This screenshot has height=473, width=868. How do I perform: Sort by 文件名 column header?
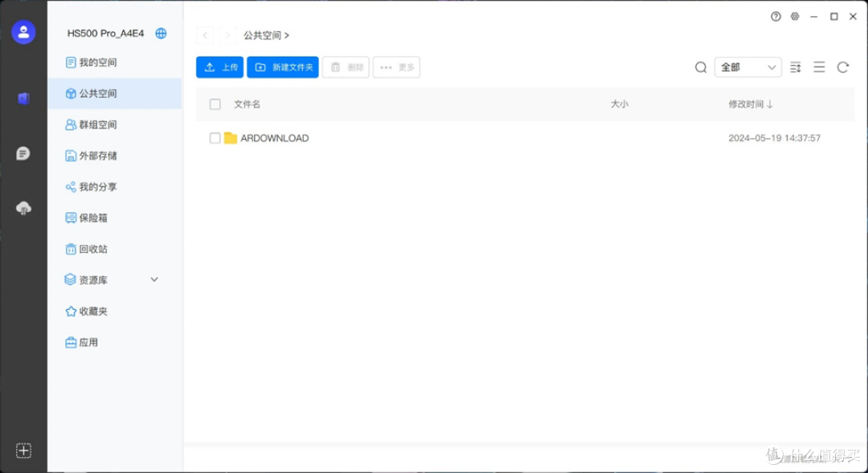pos(247,104)
